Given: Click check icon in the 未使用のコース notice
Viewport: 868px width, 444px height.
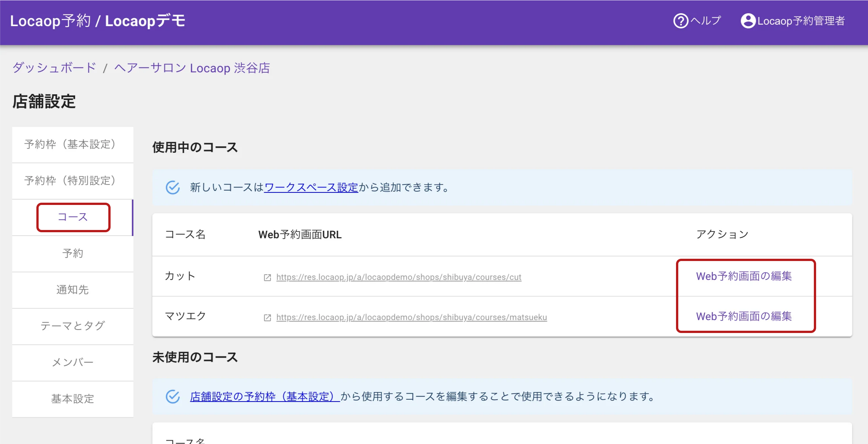Looking at the screenshot, I should coord(173,397).
